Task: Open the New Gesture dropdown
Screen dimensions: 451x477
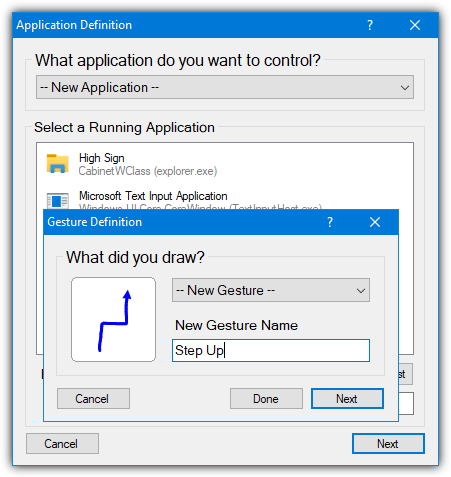Action: [271, 290]
